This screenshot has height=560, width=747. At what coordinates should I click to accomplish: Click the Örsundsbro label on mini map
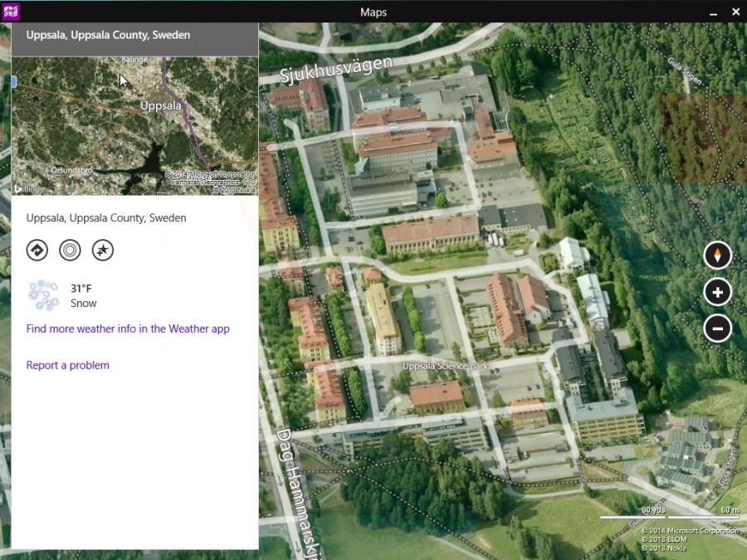point(71,170)
